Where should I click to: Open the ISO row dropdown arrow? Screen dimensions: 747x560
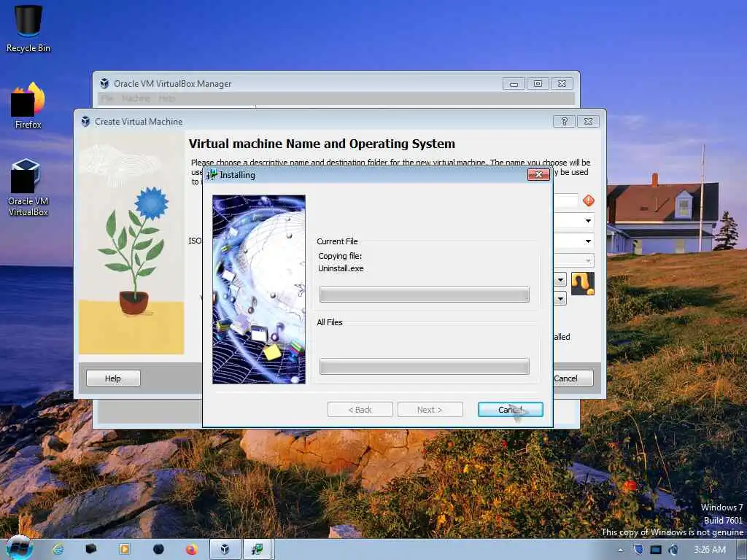[x=589, y=241]
